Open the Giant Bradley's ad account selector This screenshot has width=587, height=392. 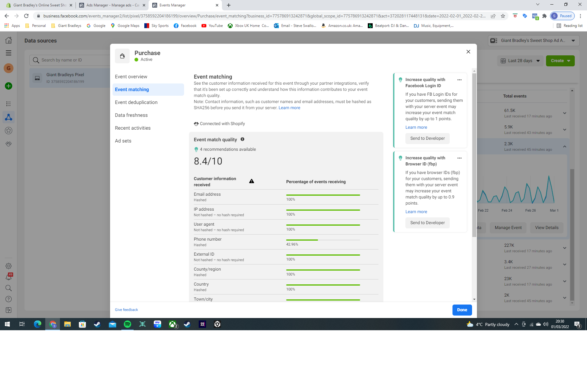click(x=533, y=41)
